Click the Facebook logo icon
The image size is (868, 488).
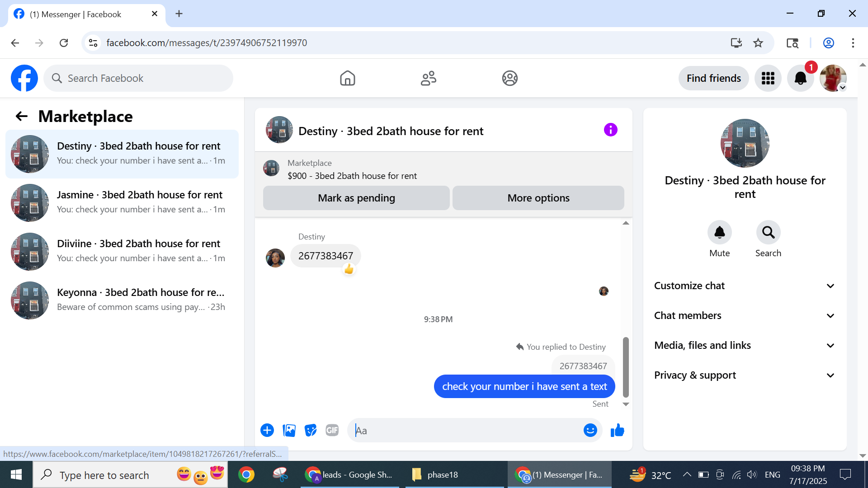pyautogui.click(x=24, y=78)
